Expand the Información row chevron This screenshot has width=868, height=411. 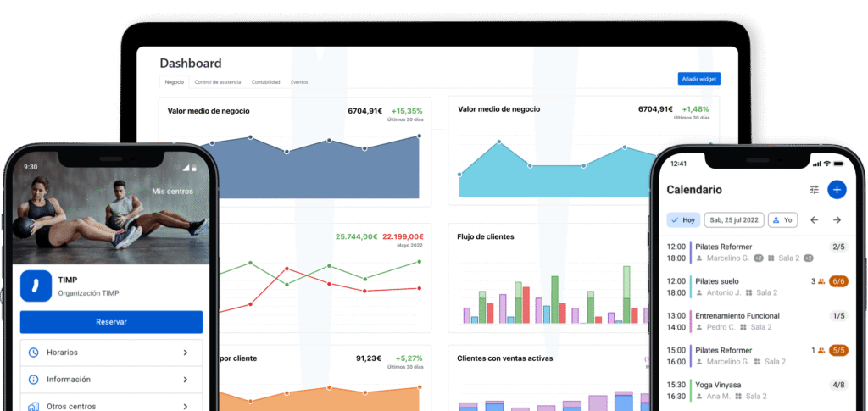click(x=185, y=380)
